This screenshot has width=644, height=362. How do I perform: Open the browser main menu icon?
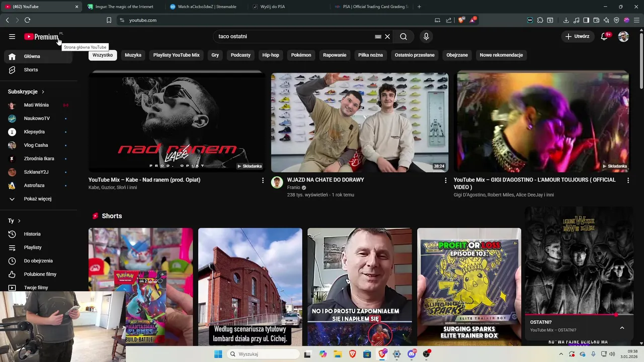[636, 20]
